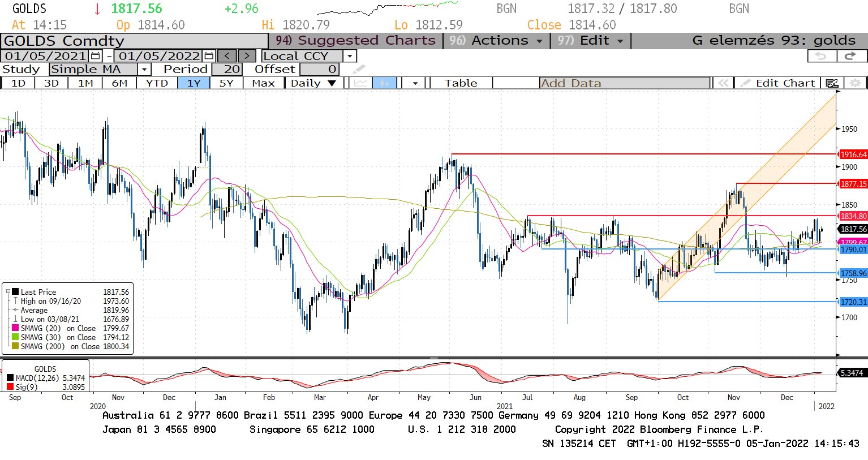Click the Period value field 20
The image size is (868, 460).
[x=227, y=70]
